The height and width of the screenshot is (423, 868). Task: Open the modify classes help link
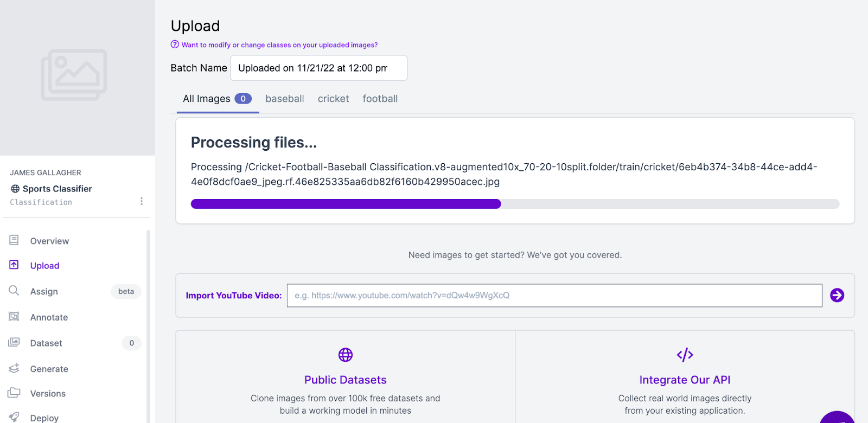pos(279,45)
